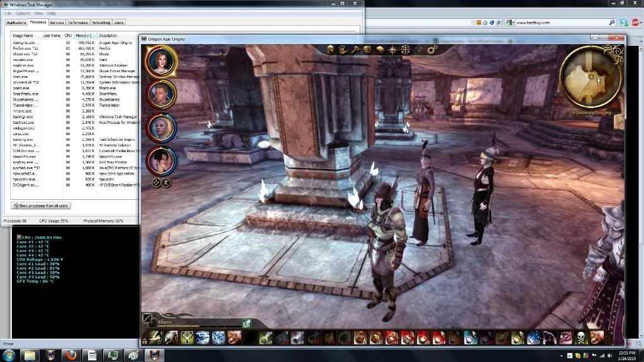Select the dark-haired fourth party portrait
Screen dimensions: 644x362
tap(160, 160)
